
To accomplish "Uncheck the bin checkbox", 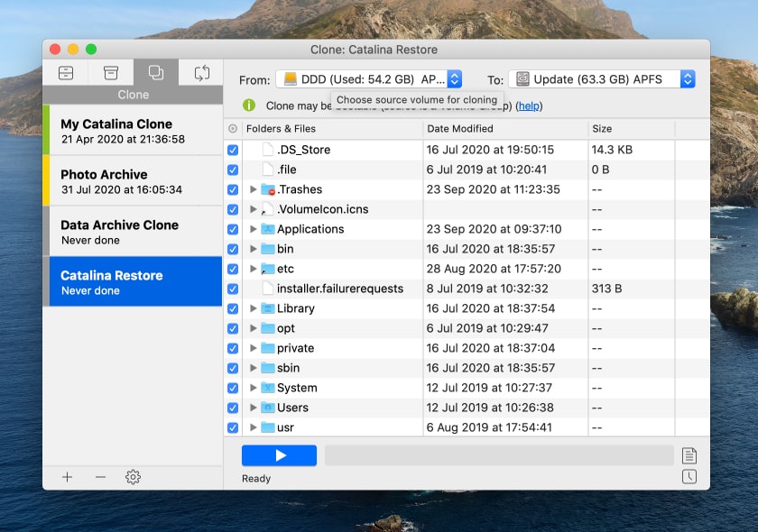I will tap(233, 249).
